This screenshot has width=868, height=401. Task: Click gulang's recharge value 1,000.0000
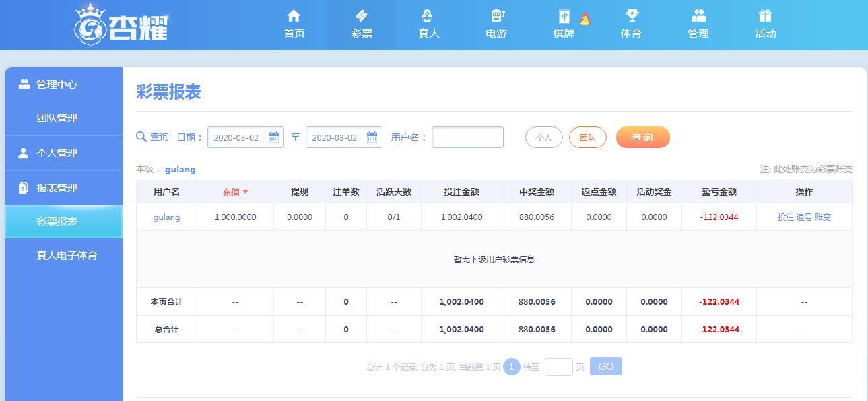click(235, 217)
